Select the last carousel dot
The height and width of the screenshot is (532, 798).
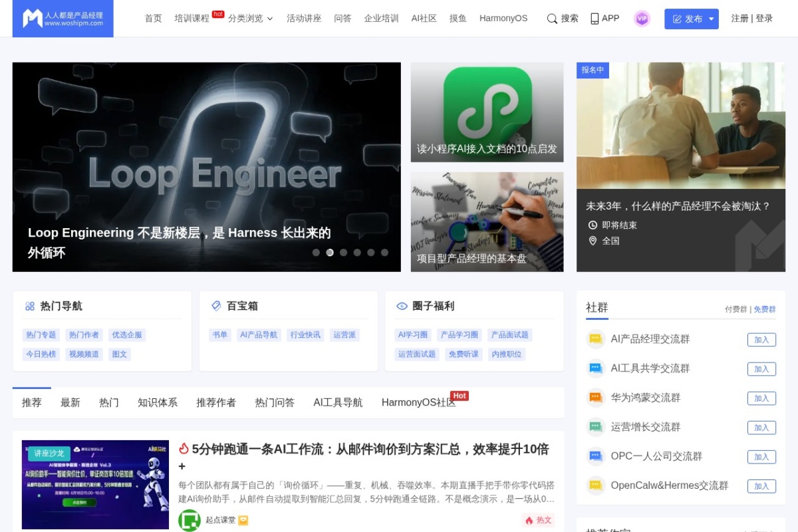(384, 253)
